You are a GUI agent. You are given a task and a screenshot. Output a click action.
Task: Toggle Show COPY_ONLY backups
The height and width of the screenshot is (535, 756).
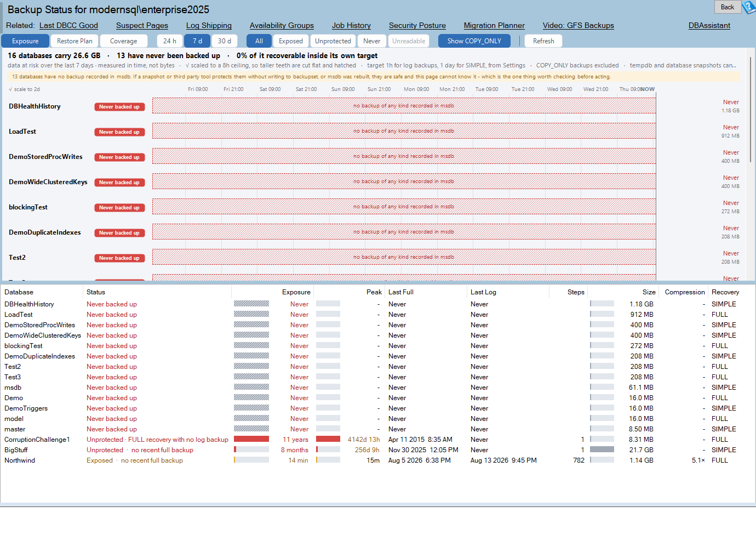(x=474, y=41)
